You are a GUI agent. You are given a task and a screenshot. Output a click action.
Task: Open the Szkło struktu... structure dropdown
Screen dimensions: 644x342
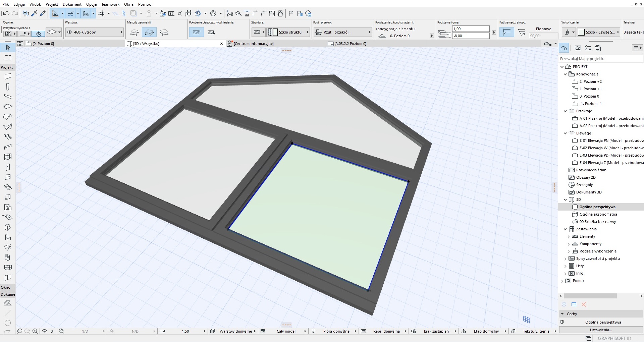288,32
